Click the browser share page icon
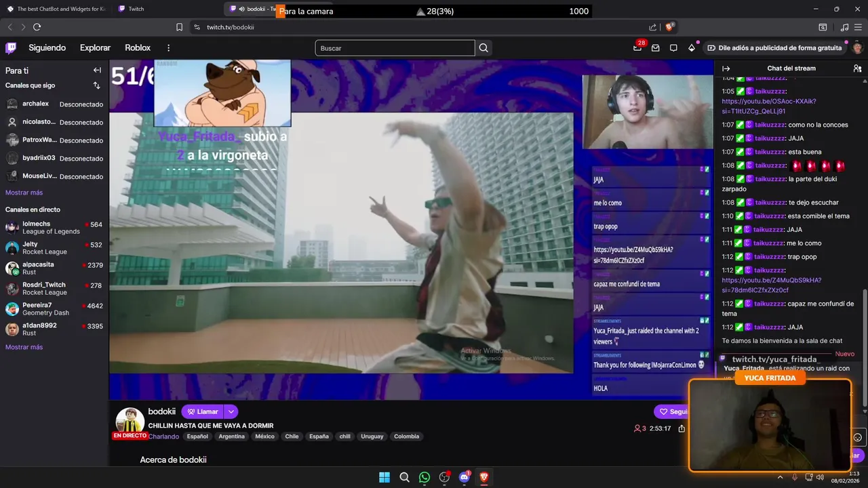The height and width of the screenshot is (488, 868). click(x=652, y=27)
